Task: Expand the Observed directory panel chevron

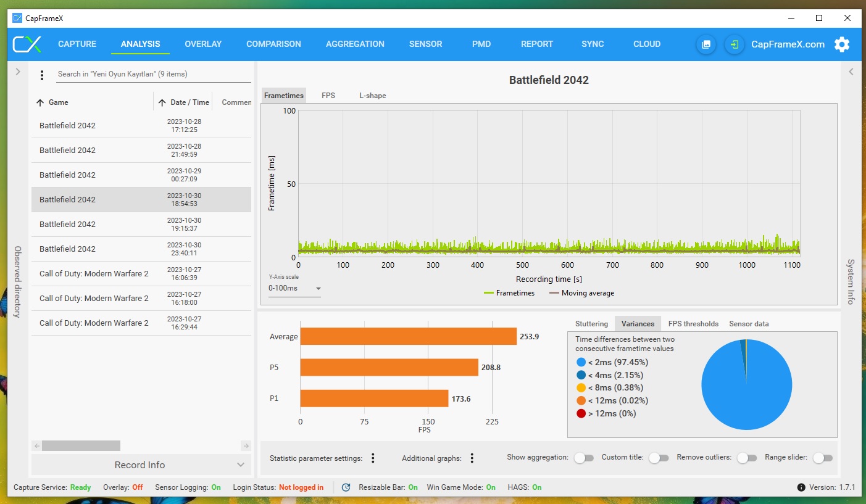Action: click(x=18, y=72)
